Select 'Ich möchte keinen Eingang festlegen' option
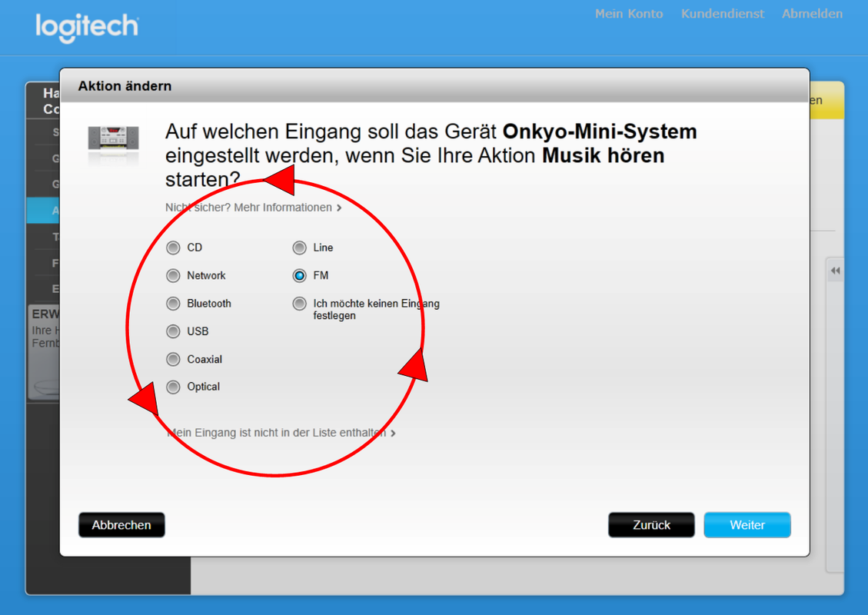 tap(300, 304)
